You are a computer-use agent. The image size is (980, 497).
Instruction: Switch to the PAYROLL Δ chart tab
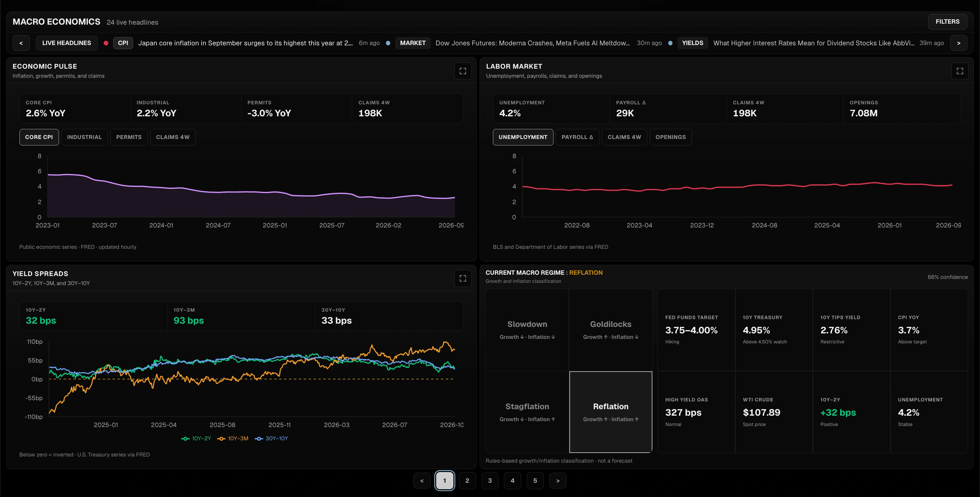[577, 137]
